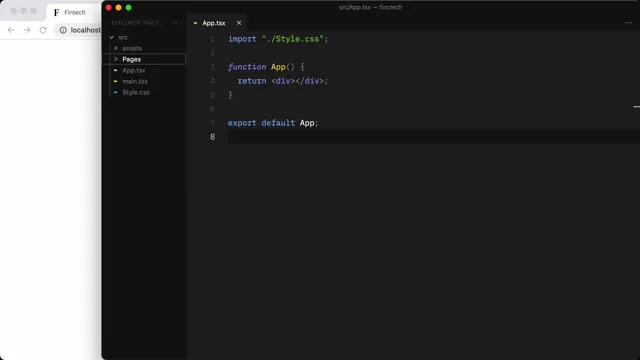
Task: Close the App.tsx editor tab
Action: point(239,23)
